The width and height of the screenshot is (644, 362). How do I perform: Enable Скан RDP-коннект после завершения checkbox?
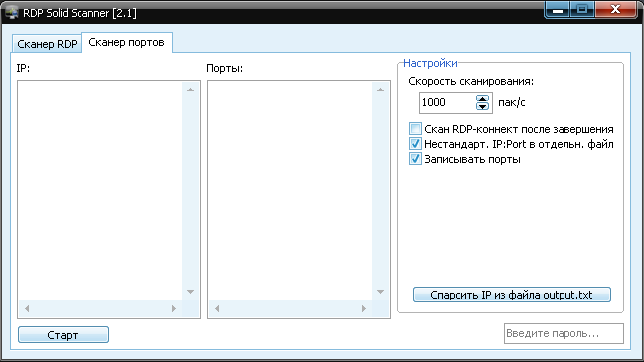coord(415,129)
